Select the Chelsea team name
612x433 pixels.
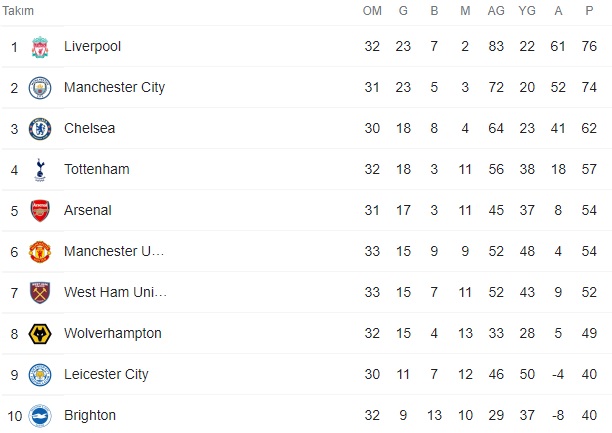click(x=89, y=129)
